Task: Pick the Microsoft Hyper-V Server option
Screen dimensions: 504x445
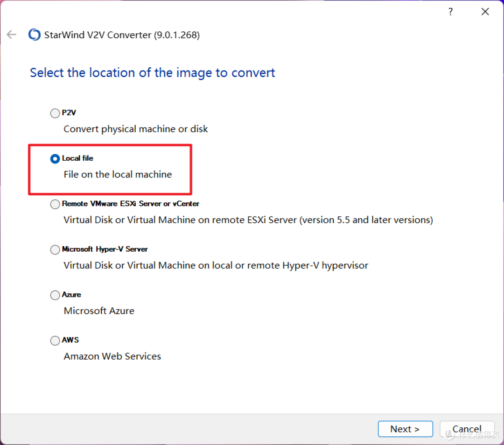Action: pyautogui.click(x=55, y=250)
